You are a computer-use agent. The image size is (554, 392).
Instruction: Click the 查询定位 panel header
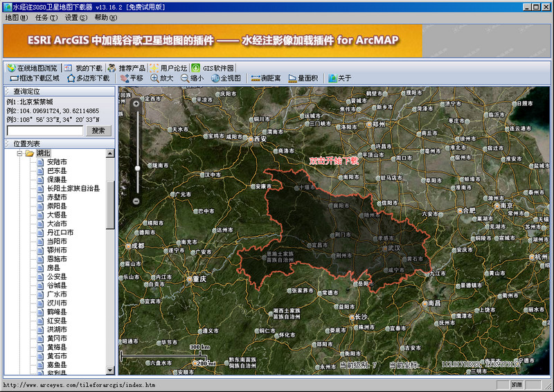point(60,91)
